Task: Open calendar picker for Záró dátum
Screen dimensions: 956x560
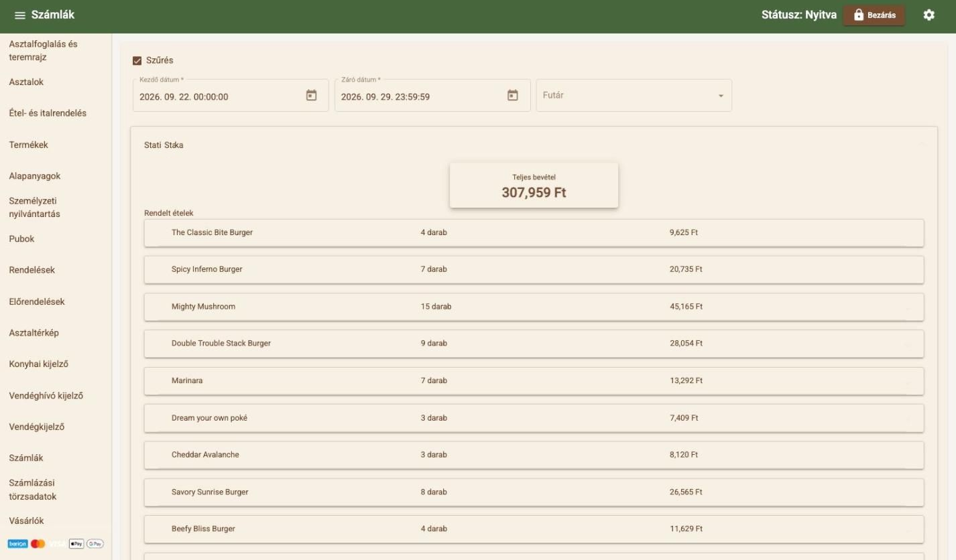Action: point(513,96)
